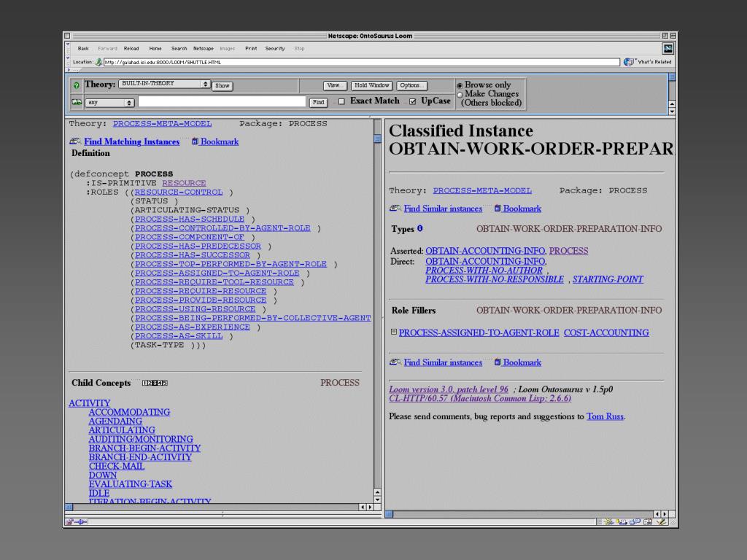Click the security lock icon in the status bar
The width and height of the screenshot is (747, 560).
point(69,521)
